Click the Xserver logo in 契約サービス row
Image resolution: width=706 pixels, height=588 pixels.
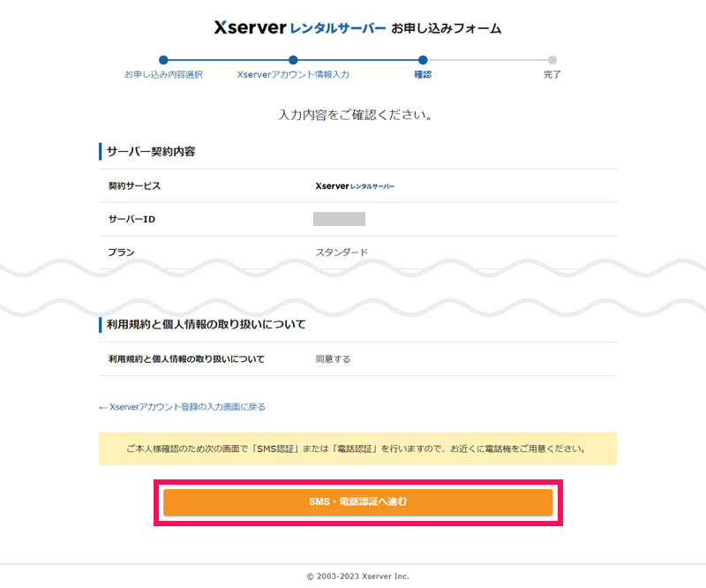tap(355, 185)
